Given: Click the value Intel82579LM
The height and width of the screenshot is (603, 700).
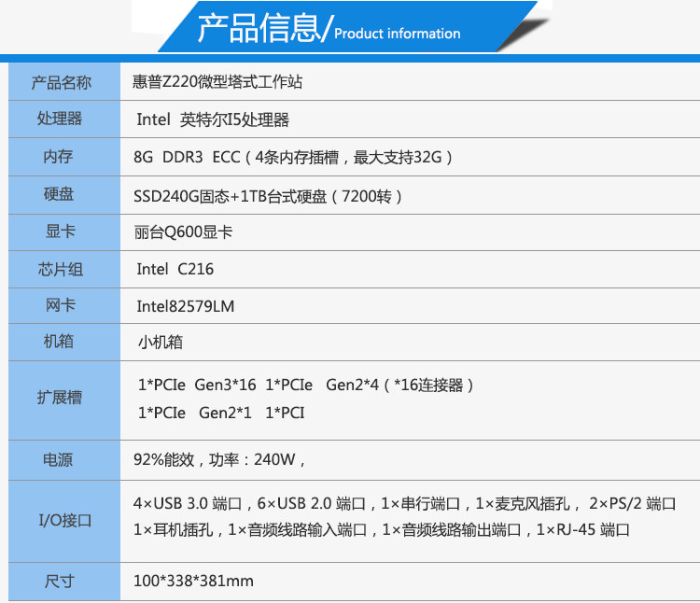Looking at the screenshot, I should (186, 306).
